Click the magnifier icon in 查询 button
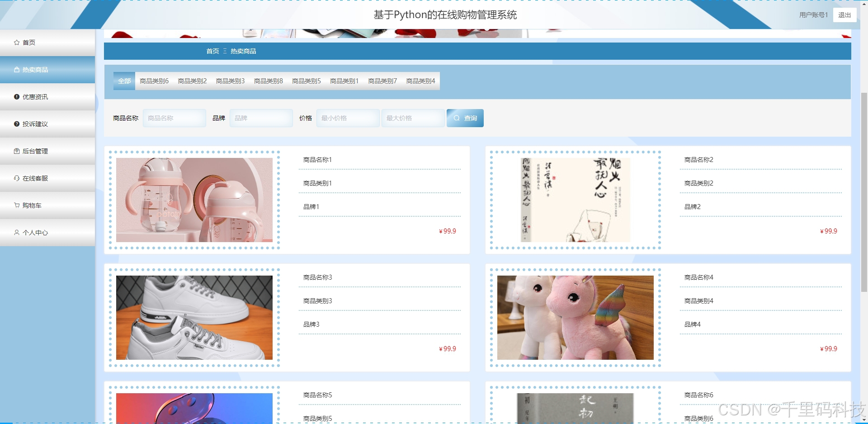The height and width of the screenshot is (424, 868). 457,118
